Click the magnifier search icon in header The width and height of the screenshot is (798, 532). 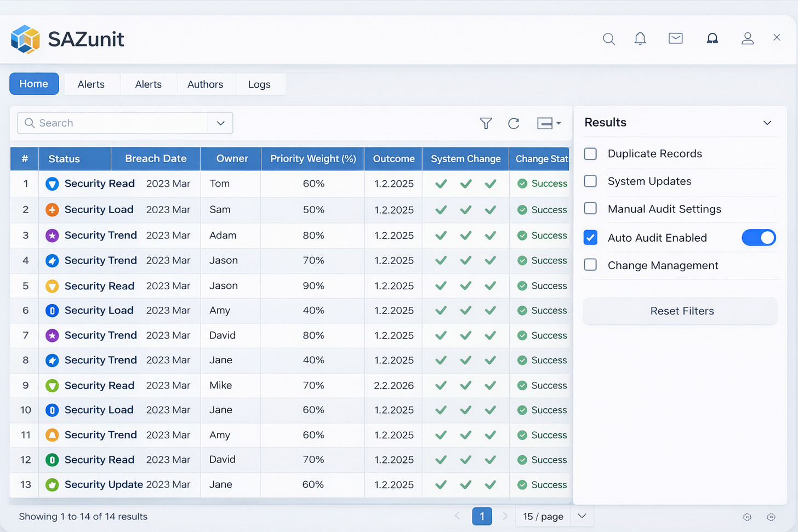608,39
